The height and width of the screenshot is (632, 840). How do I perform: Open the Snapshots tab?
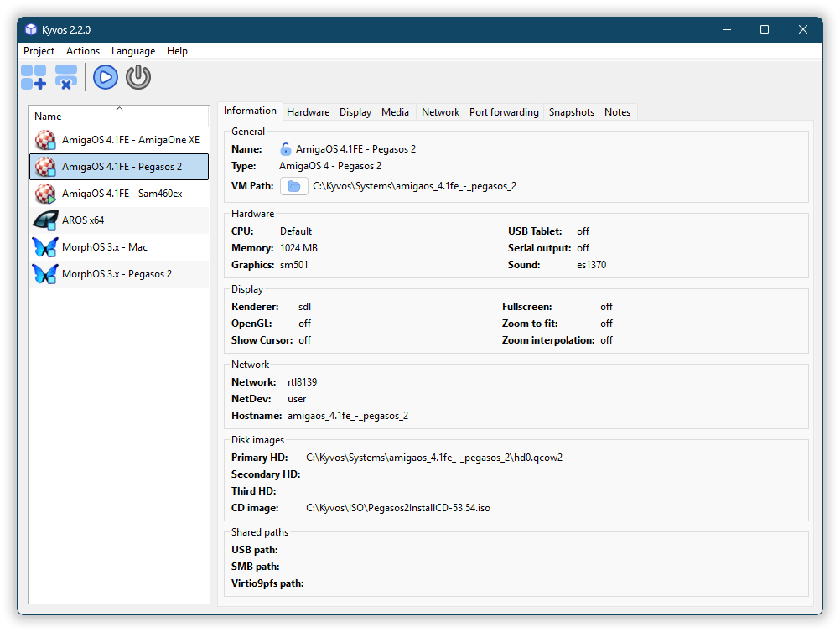click(572, 112)
